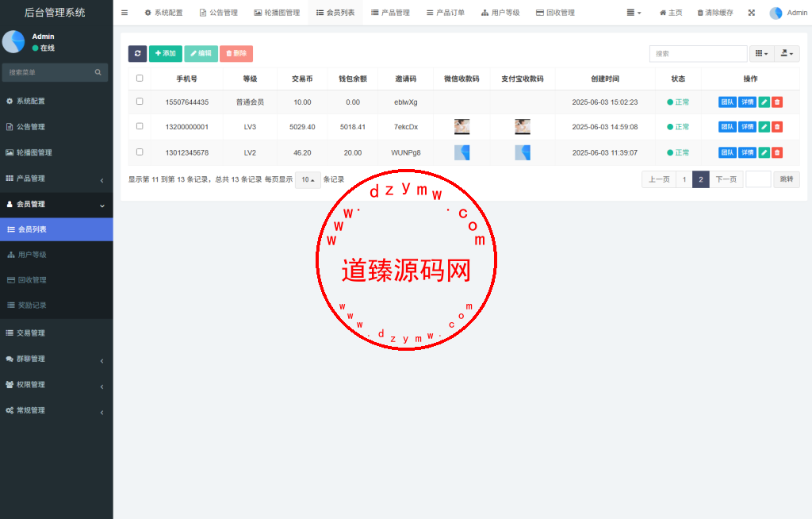
Task: Open 系统配置 in sidebar
Action: 56,101
